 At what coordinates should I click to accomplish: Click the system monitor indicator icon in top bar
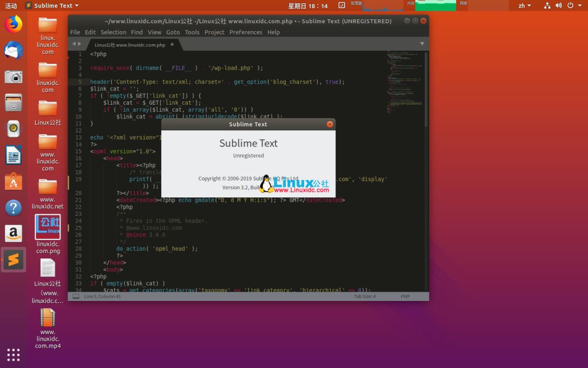click(x=341, y=5)
